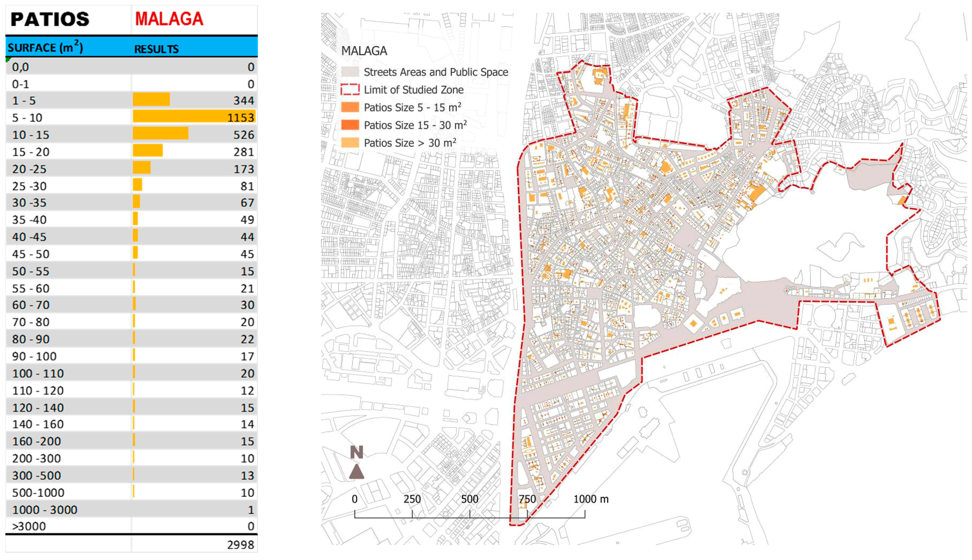This screenshot has width=972, height=560.
Task: Select the value 526
Action: click(244, 135)
